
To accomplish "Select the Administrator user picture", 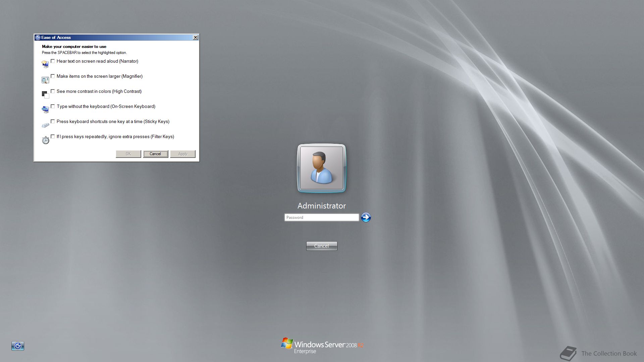I will (x=322, y=168).
